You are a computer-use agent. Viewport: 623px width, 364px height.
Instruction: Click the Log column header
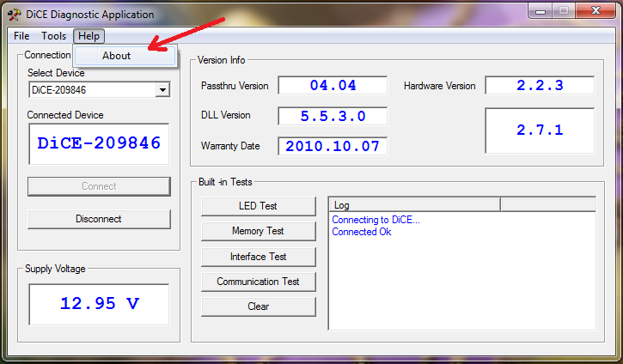pyautogui.click(x=414, y=205)
